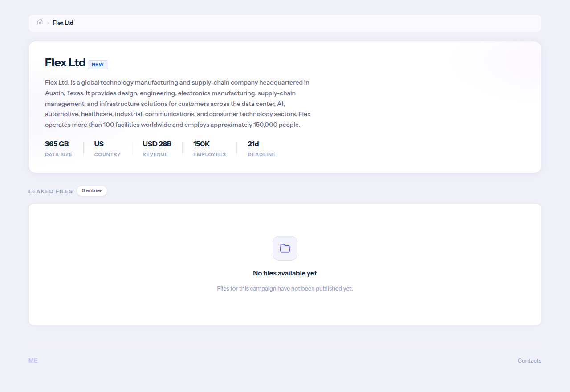Click the Flex Ltd main heading

[65, 63]
